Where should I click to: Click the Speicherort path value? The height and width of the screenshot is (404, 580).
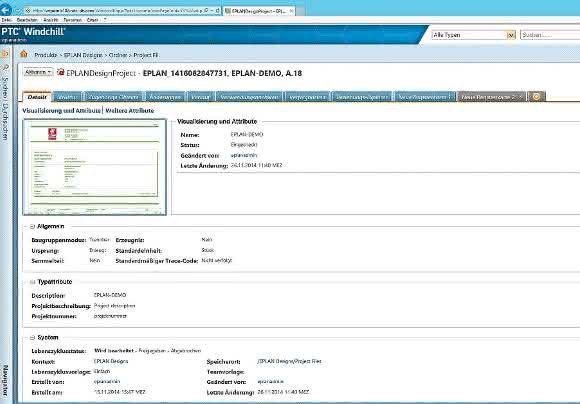289,361
